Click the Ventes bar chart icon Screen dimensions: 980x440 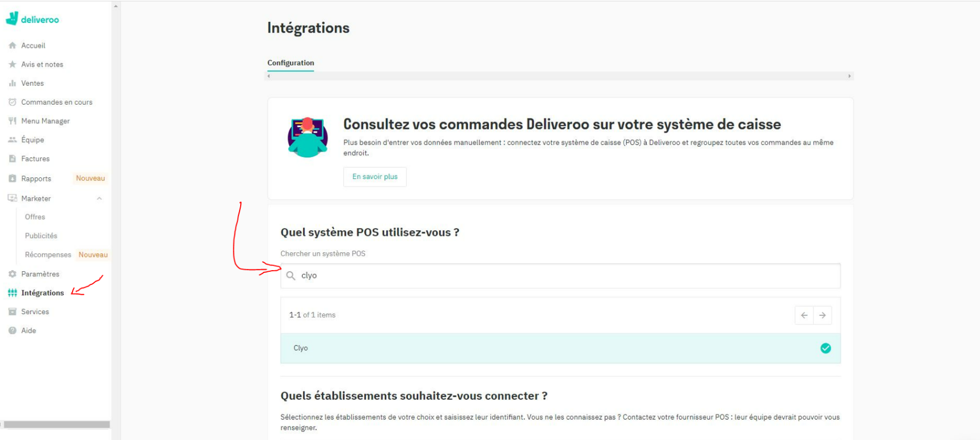click(12, 83)
